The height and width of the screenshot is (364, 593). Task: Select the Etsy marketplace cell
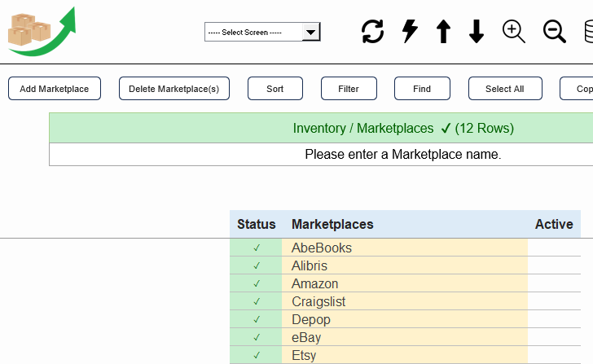point(405,355)
